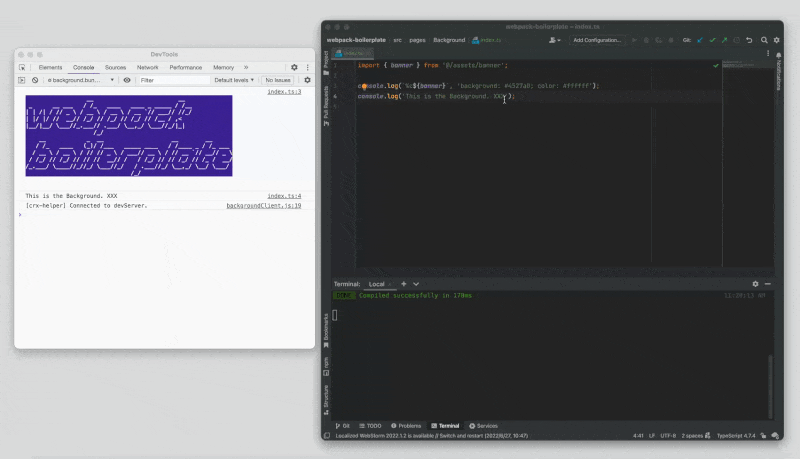
Task: Open the TODO tool window tab
Action: click(x=370, y=426)
